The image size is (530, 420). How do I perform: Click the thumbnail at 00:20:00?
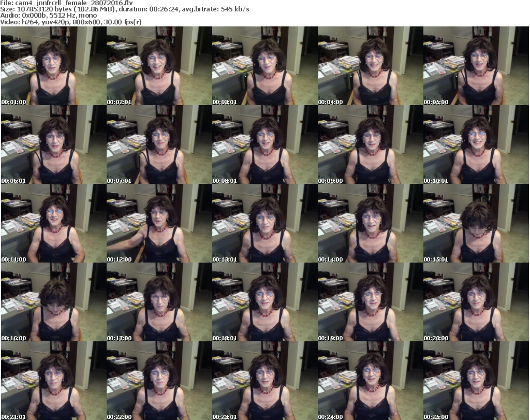pyautogui.click(x=476, y=302)
